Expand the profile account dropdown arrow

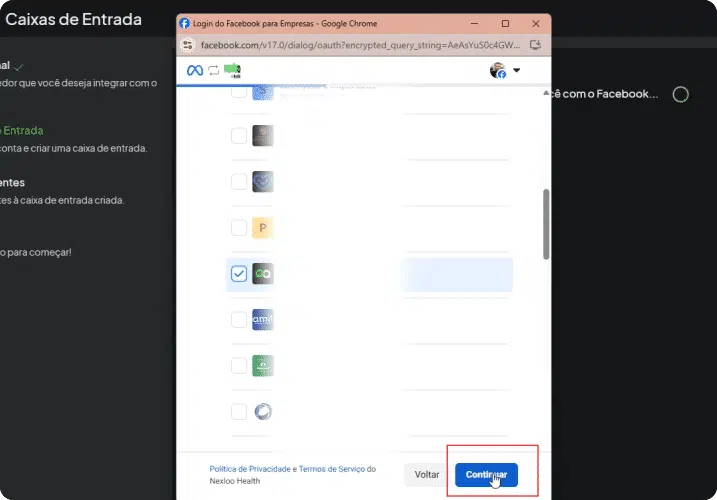pyautogui.click(x=516, y=70)
